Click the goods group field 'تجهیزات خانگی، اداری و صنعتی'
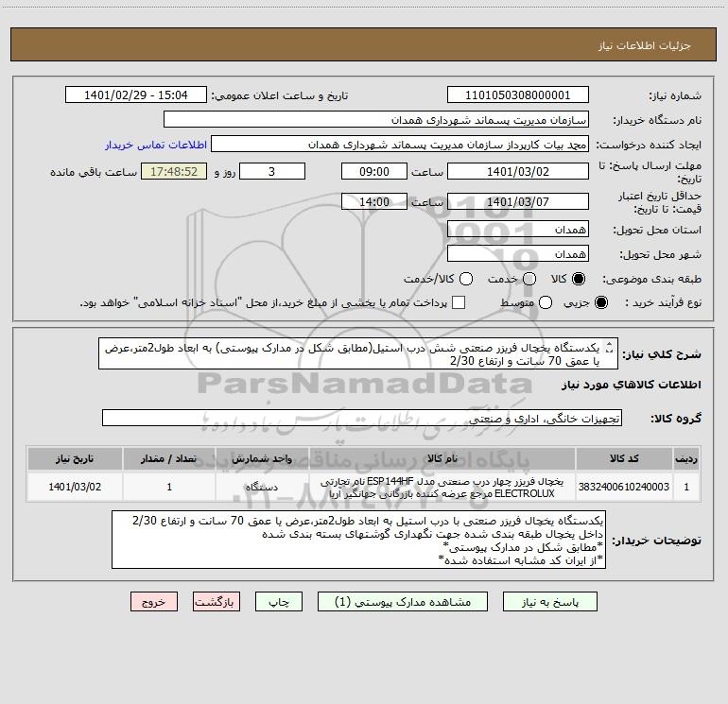 pos(362,418)
